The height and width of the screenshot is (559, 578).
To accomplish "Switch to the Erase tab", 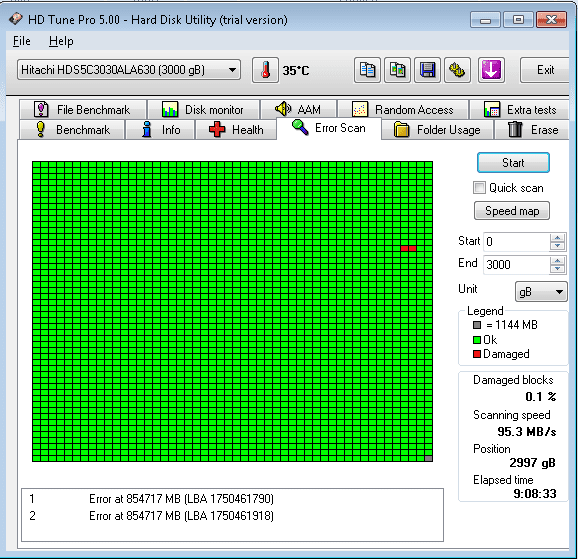I will tap(532, 130).
